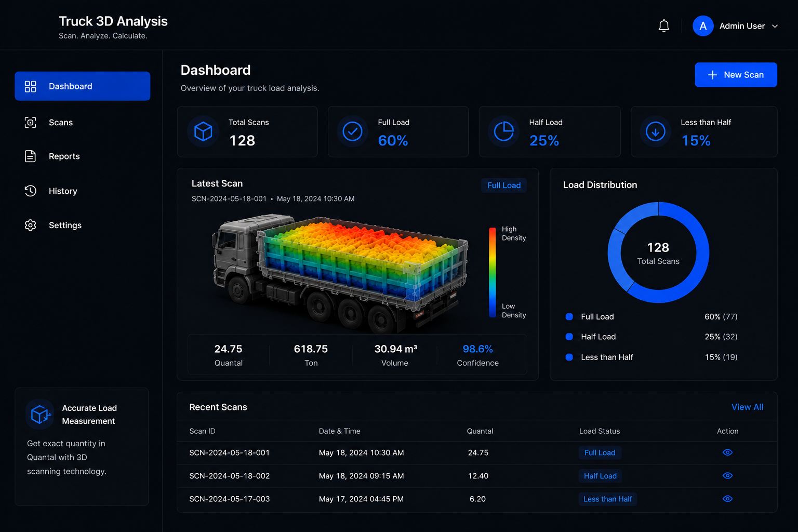Go to Dashboard in sidebar
Image resolution: width=798 pixels, height=532 pixels.
pyautogui.click(x=83, y=86)
